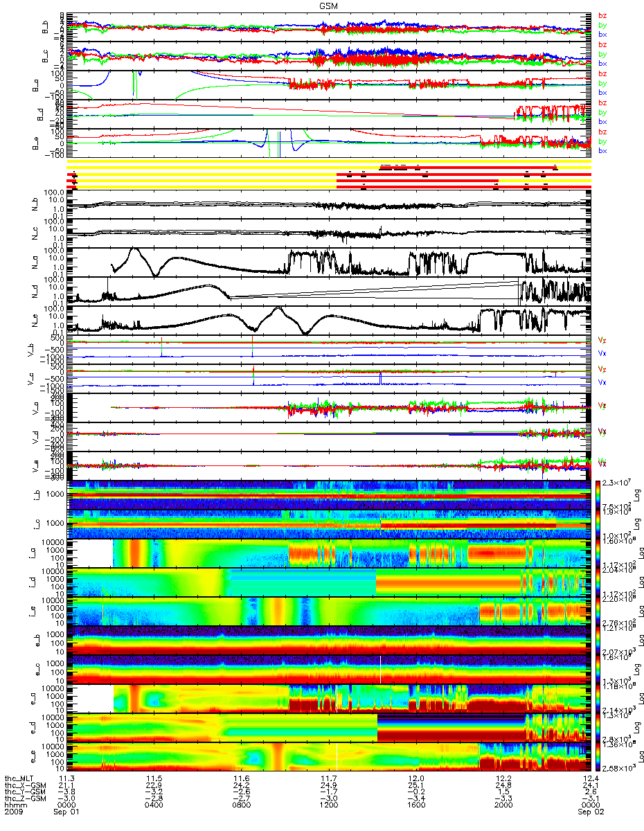This screenshot has width=644, height=831.
Task: Click the 0800 time tick label
Action: tap(240, 806)
